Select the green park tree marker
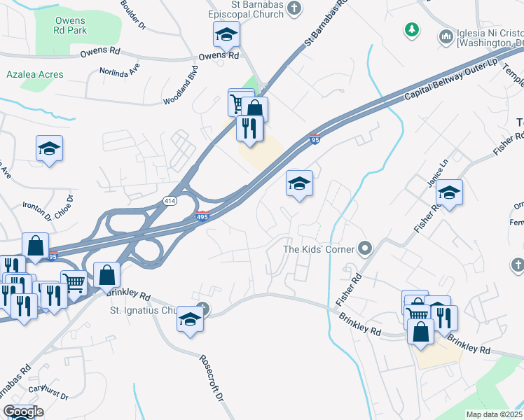The height and width of the screenshot is (420, 524). [x=412, y=29]
